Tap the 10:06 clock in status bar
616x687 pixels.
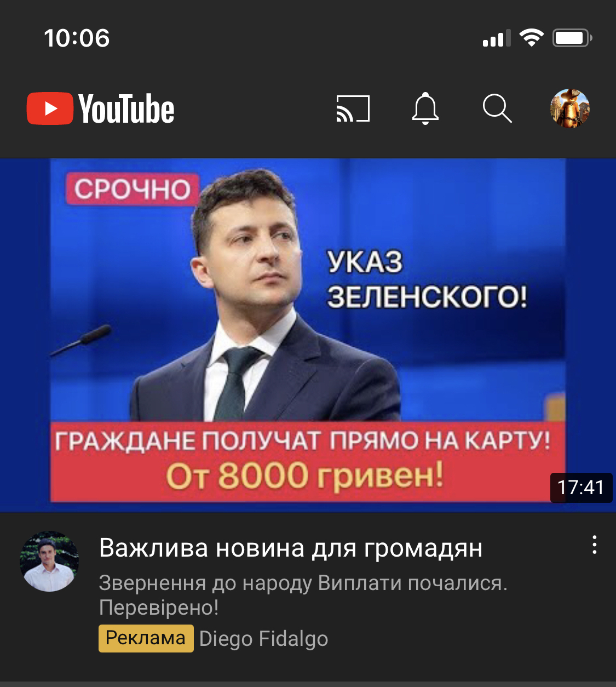[77, 38]
